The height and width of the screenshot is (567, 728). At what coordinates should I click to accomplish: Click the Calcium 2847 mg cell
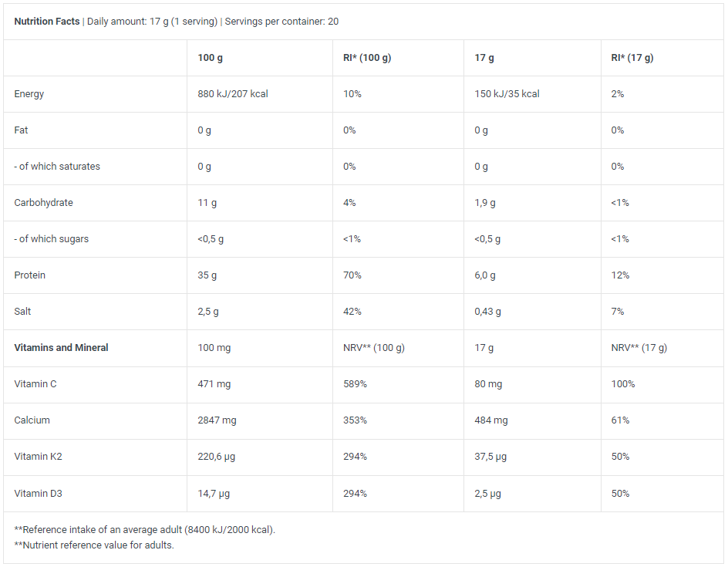pos(217,420)
